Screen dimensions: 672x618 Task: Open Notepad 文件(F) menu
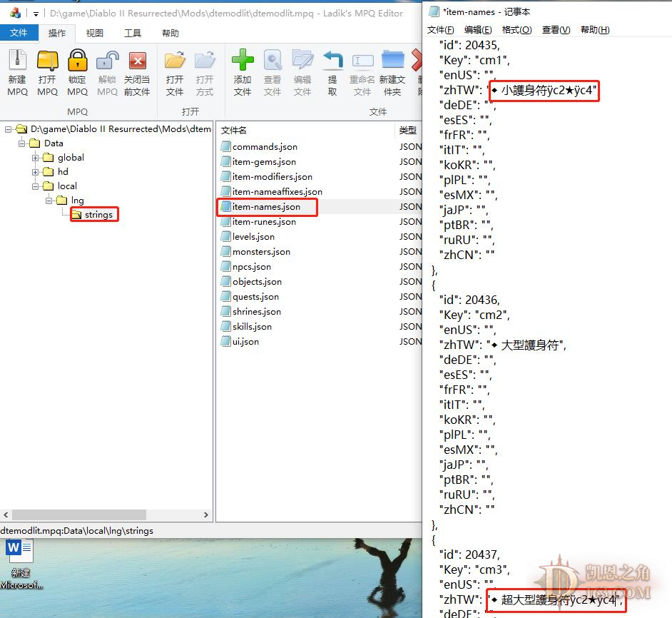point(441,29)
